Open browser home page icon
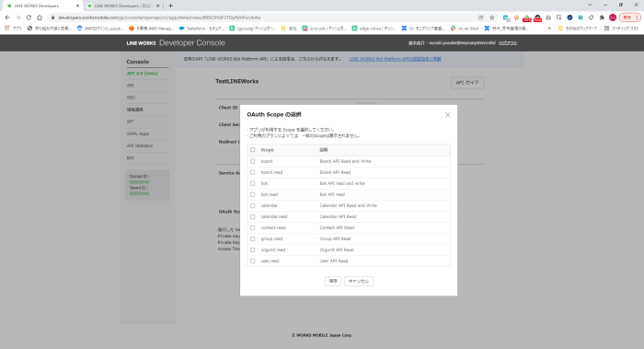The image size is (644, 349). coord(40,17)
